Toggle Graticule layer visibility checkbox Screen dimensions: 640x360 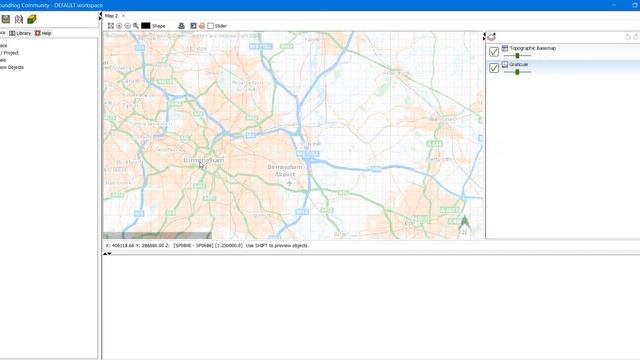point(494,68)
